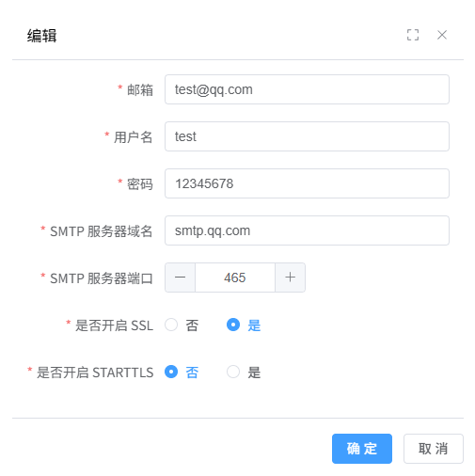Click the 否 label text under STARTTLS option
Viewport: 475px width, 476px height.
[192, 373]
